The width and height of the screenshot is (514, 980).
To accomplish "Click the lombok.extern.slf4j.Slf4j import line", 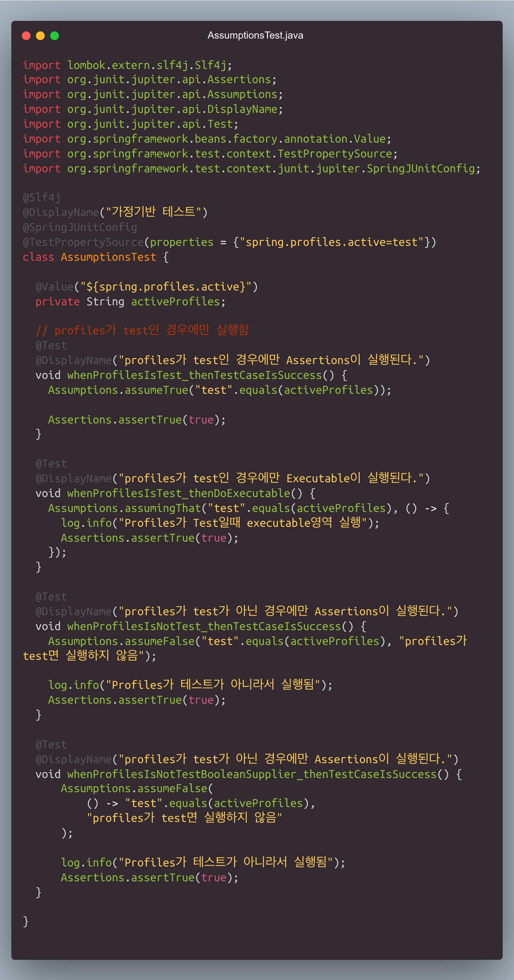I will pos(127,65).
